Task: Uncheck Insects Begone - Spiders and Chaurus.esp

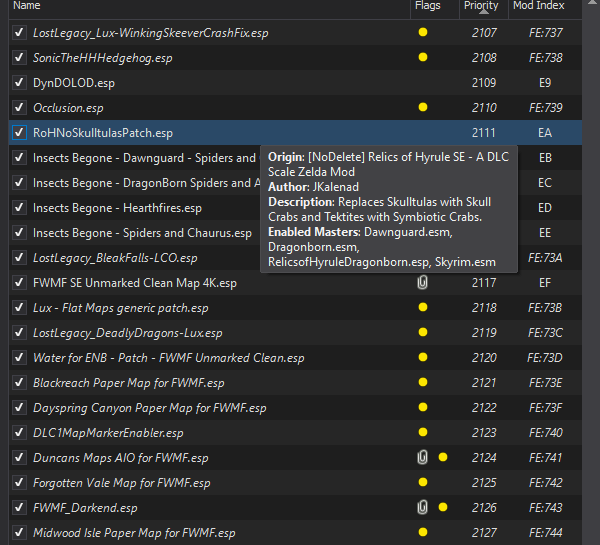Action: click(19, 233)
